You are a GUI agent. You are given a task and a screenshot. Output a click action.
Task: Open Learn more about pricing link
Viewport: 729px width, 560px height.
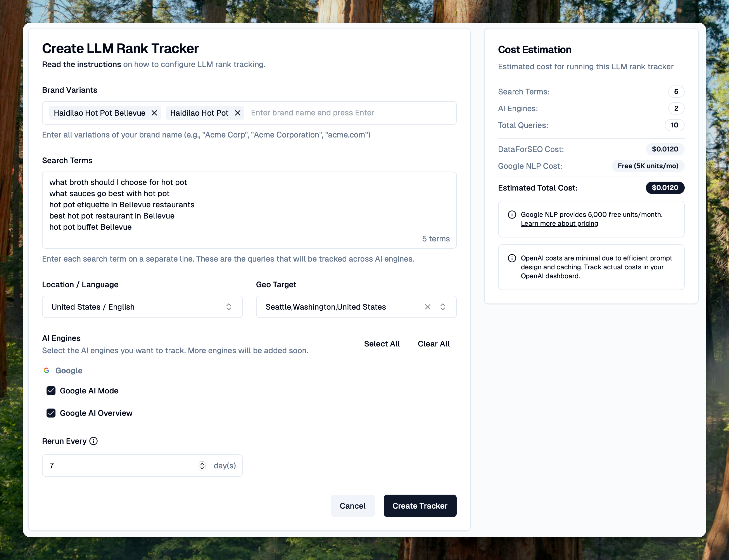(559, 224)
